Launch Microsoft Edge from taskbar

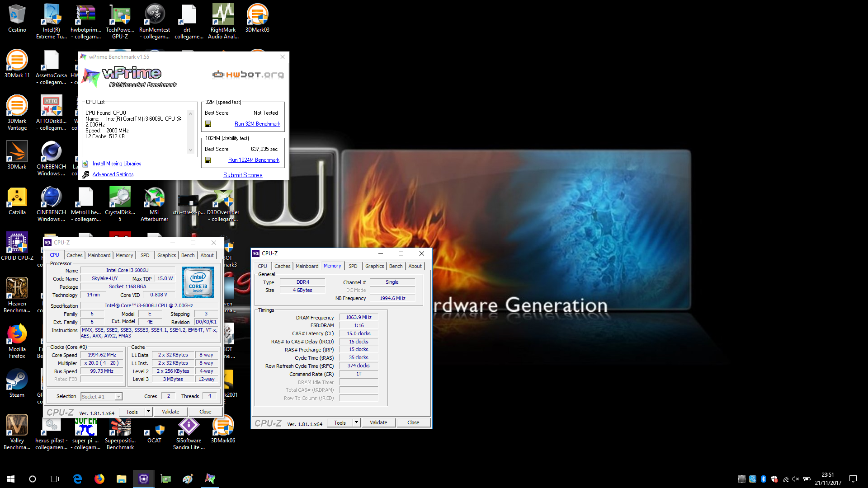pos(77,479)
